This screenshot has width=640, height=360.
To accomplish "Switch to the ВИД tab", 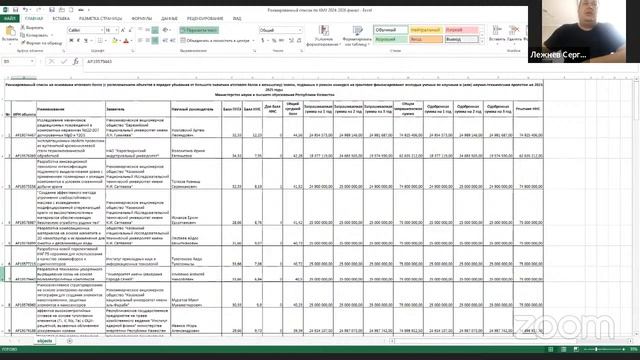I will click(237, 18).
